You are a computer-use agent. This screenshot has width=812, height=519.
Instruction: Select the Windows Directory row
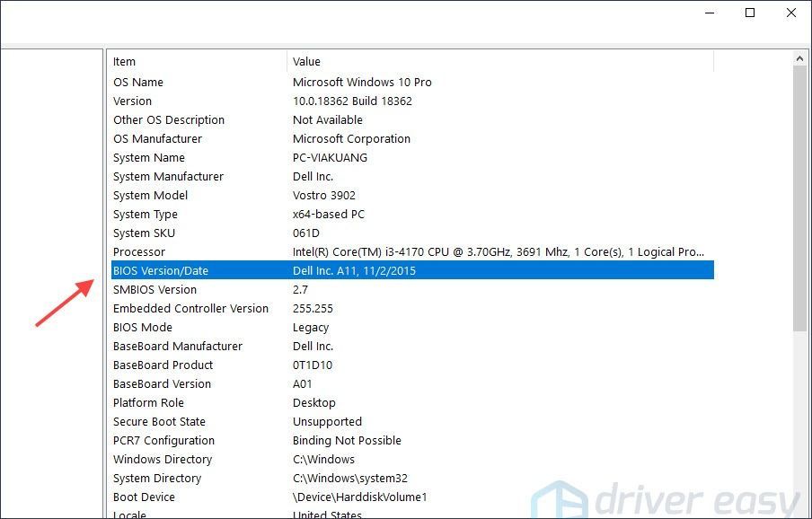pos(412,460)
